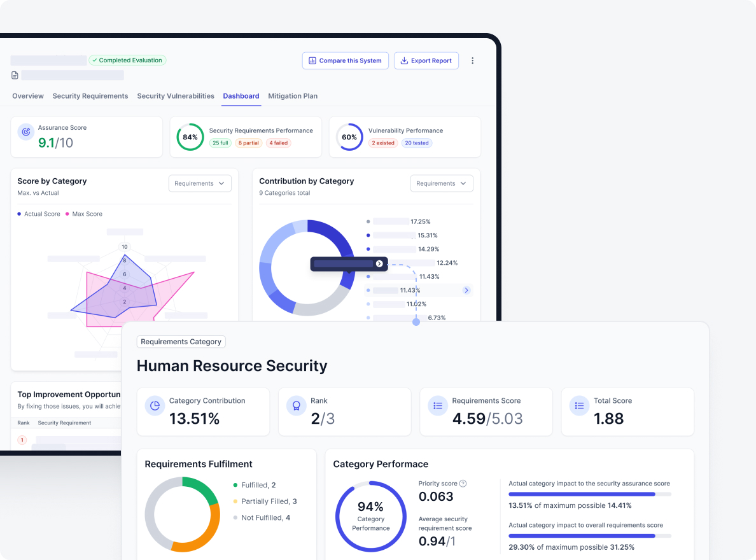Viewport: 756px width, 560px height.
Task: Click the arrow icon in donut tooltip
Action: [x=379, y=263]
